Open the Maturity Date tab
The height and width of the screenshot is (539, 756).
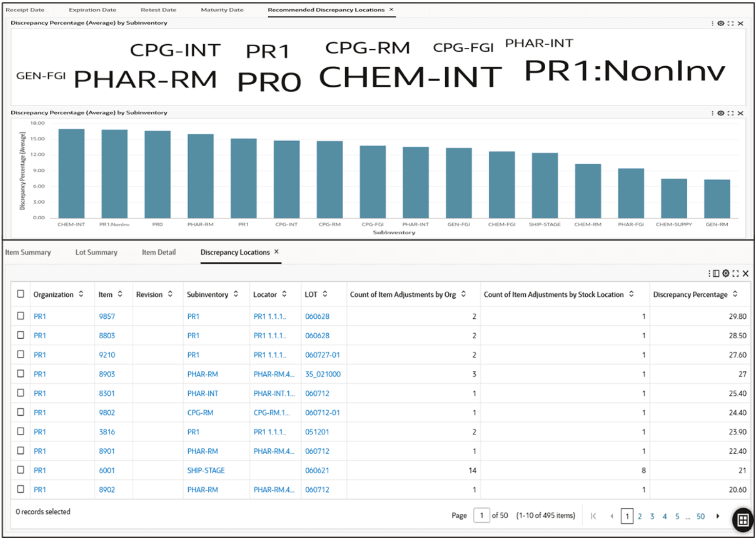[222, 10]
